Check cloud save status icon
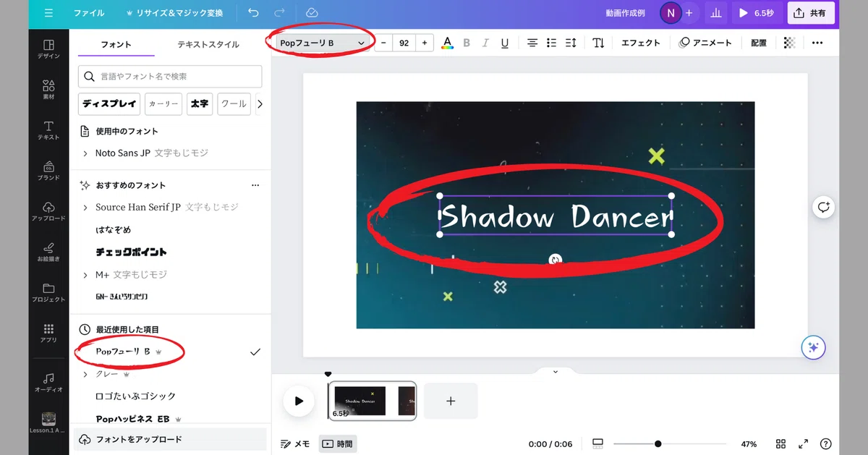The height and width of the screenshot is (455, 868). (x=312, y=13)
